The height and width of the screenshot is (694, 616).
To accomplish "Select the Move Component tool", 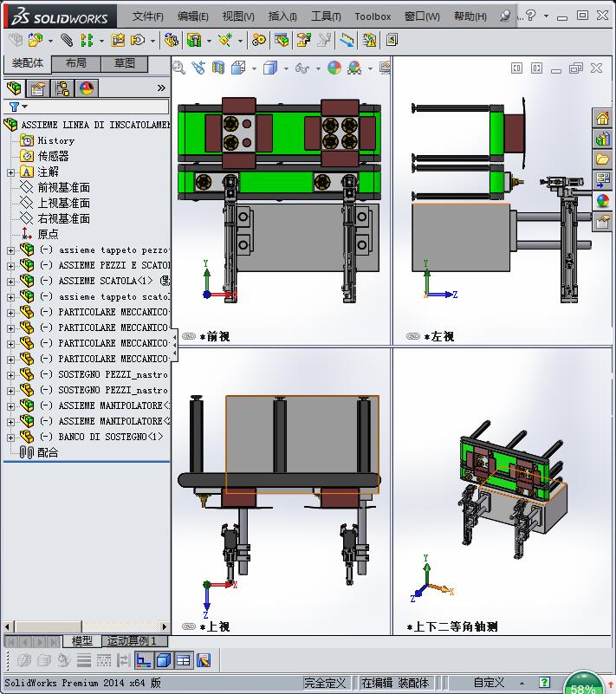I will coord(138,40).
